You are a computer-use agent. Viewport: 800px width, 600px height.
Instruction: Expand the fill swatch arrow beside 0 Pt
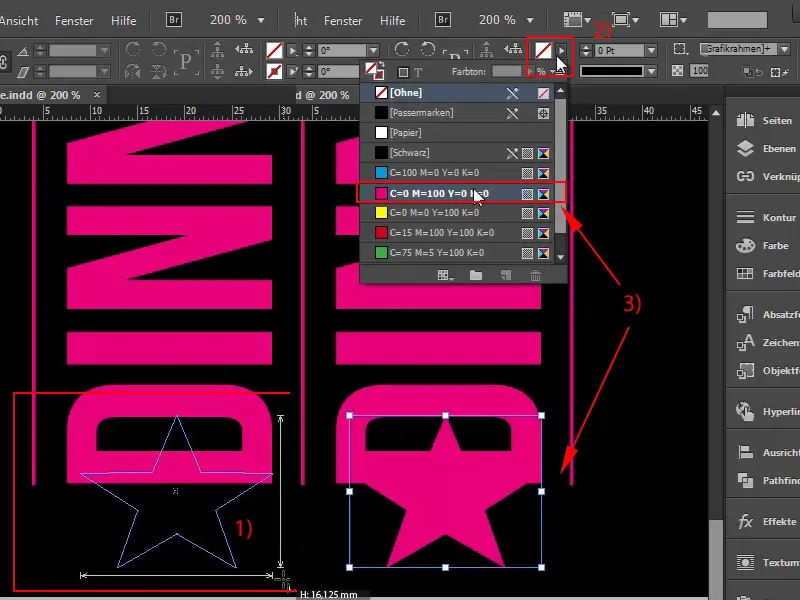(x=561, y=50)
